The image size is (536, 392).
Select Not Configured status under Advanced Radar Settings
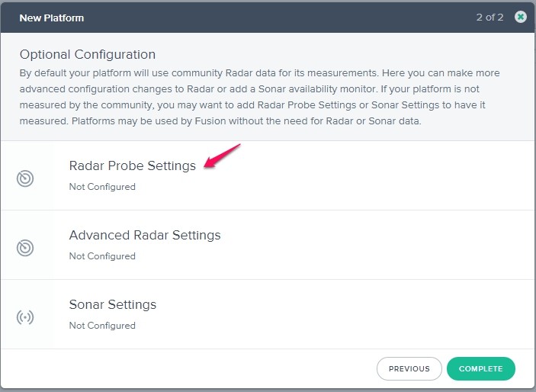(102, 256)
